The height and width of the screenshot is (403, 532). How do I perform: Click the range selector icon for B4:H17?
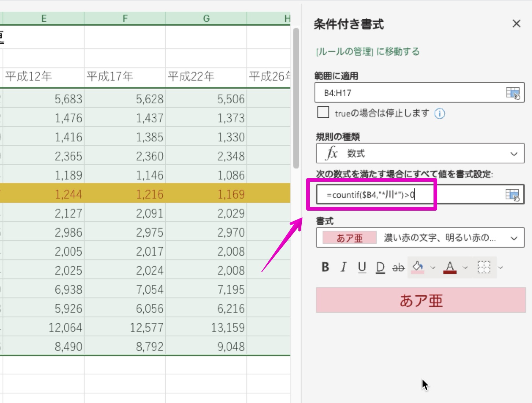click(513, 93)
